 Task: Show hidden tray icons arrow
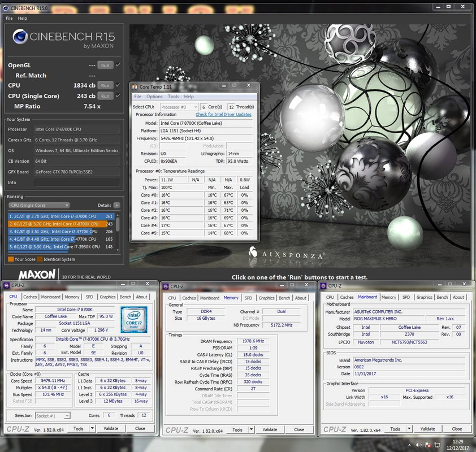click(409, 445)
